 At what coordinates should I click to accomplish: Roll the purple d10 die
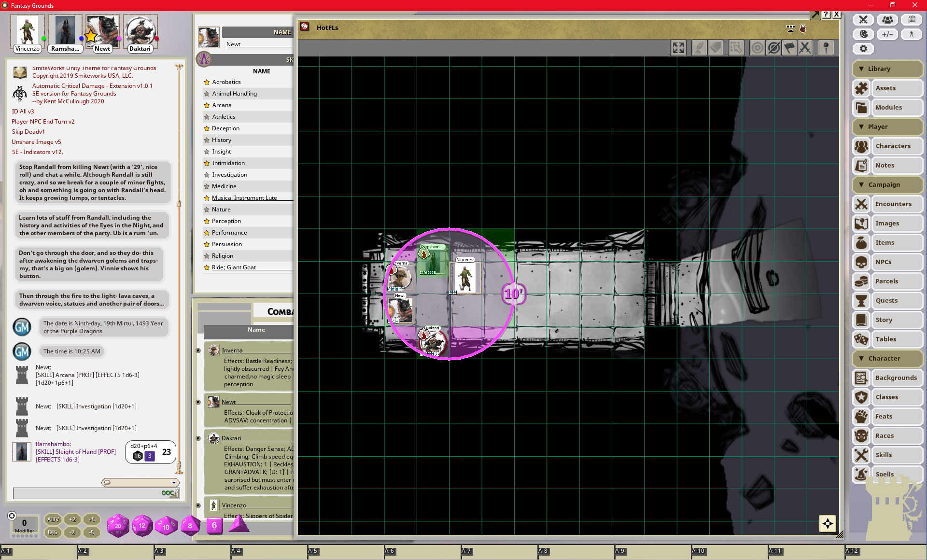[x=166, y=526]
